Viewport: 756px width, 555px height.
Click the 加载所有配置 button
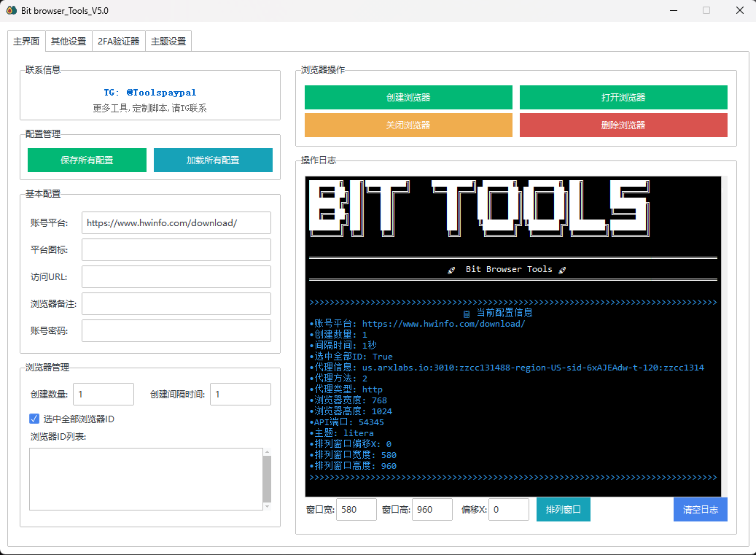click(x=213, y=160)
